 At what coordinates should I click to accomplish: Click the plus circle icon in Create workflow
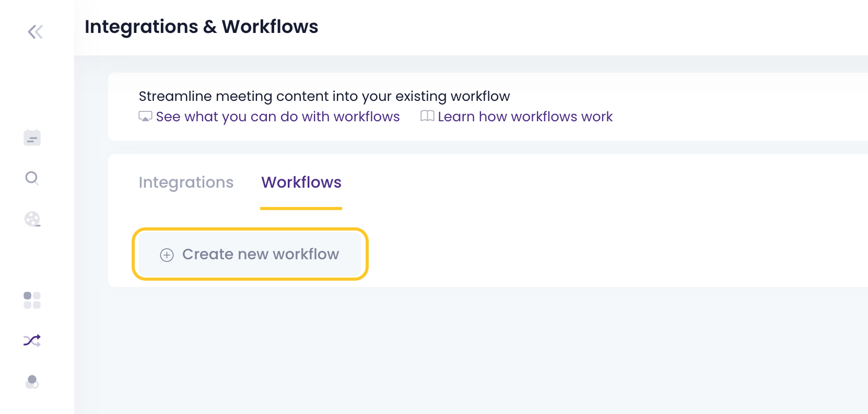click(x=167, y=255)
